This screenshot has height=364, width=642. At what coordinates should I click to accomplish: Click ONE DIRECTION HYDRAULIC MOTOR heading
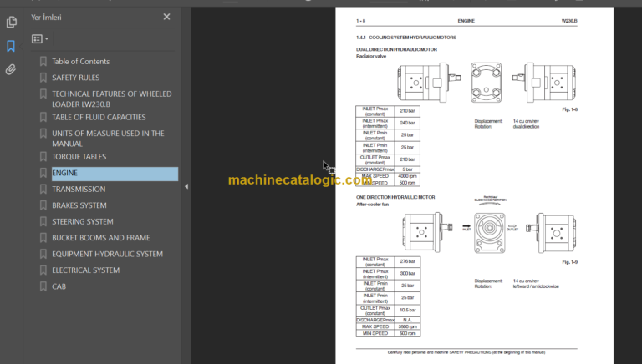tap(395, 197)
